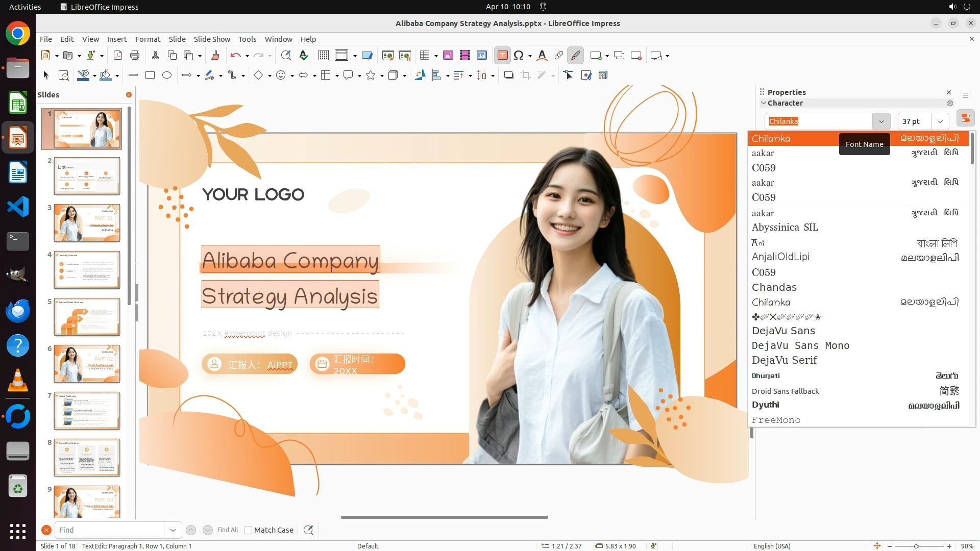Click the zoom slider in status bar
The image size is (980, 551).
(916, 546)
